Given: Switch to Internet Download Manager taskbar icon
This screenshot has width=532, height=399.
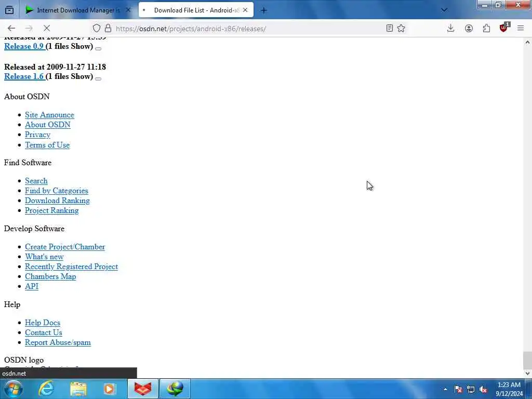Looking at the screenshot, I should 175,389.
